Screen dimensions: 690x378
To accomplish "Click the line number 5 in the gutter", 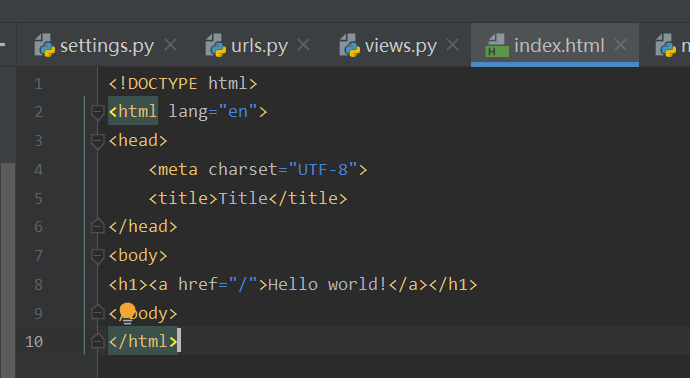I will pyautogui.click(x=38, y=198).
